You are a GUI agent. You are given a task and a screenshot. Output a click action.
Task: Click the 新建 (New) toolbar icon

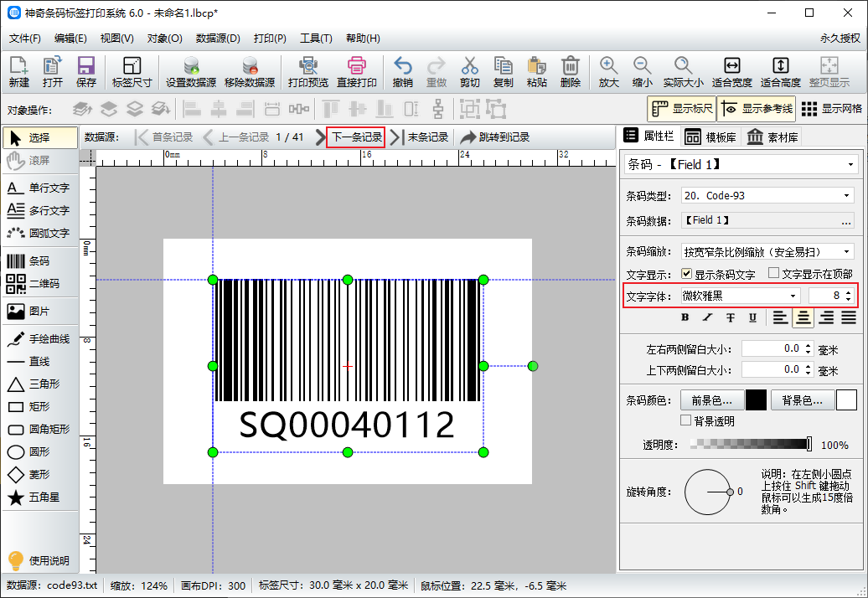point(18,72)
